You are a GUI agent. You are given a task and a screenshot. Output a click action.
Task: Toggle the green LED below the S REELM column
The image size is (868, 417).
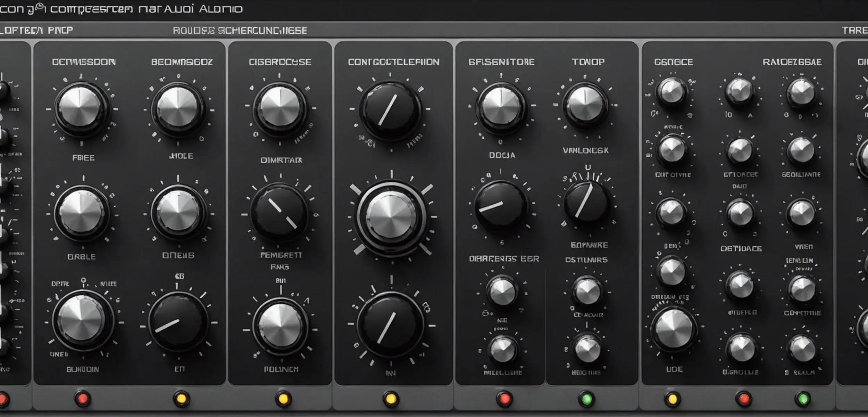click(x=803, y=399)
